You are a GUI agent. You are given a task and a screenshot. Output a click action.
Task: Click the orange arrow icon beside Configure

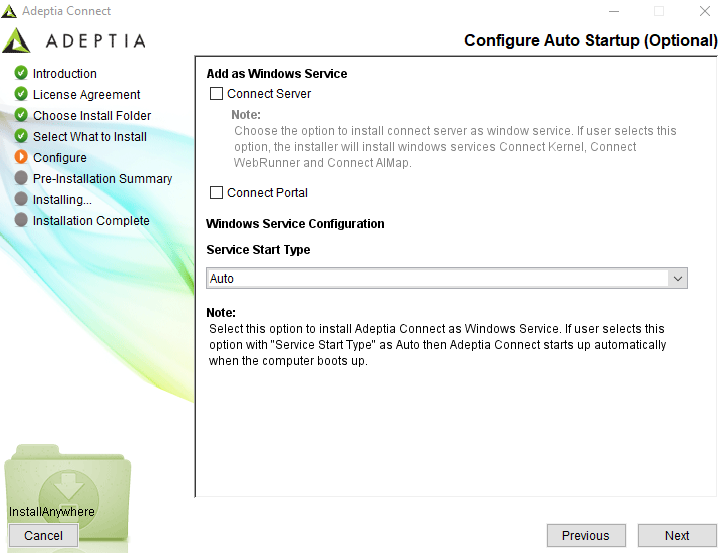click(21, 157)
